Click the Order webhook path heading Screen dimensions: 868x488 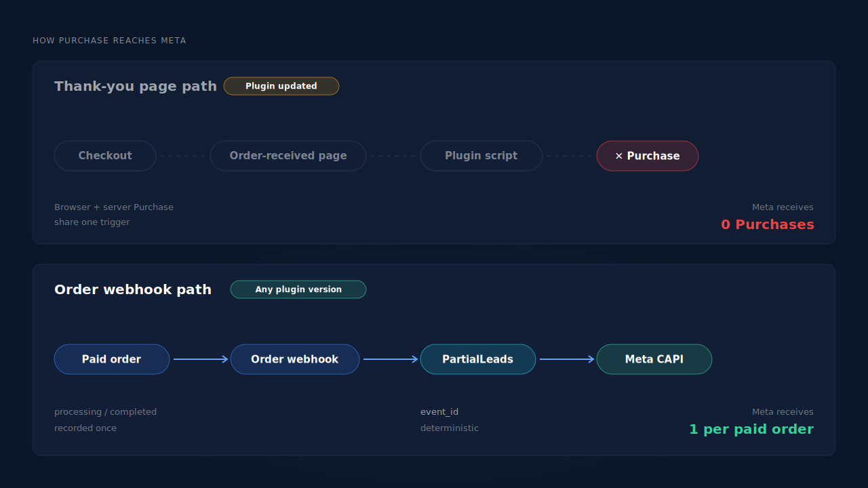pos(133,289)
